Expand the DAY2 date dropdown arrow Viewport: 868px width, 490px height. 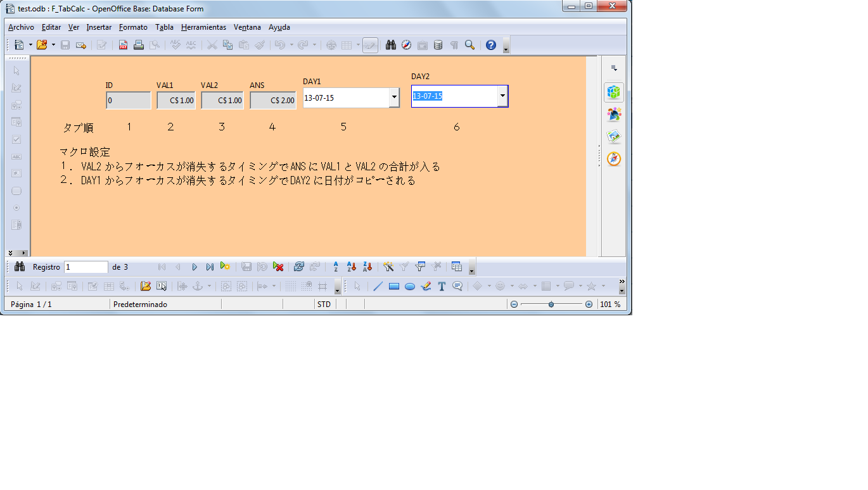[x=502, y=96]
